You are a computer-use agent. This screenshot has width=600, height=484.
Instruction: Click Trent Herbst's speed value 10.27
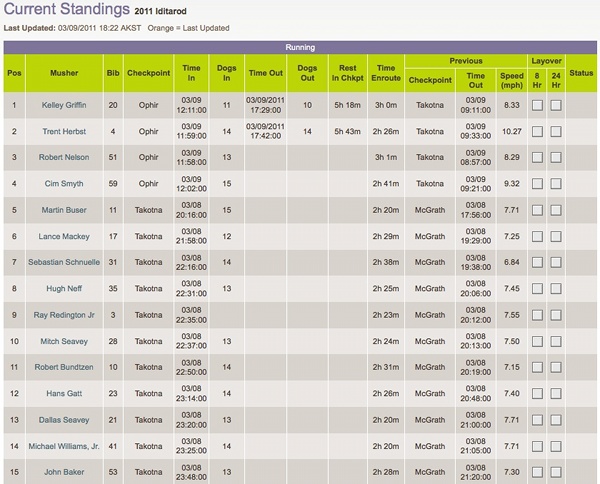[512, 131]
